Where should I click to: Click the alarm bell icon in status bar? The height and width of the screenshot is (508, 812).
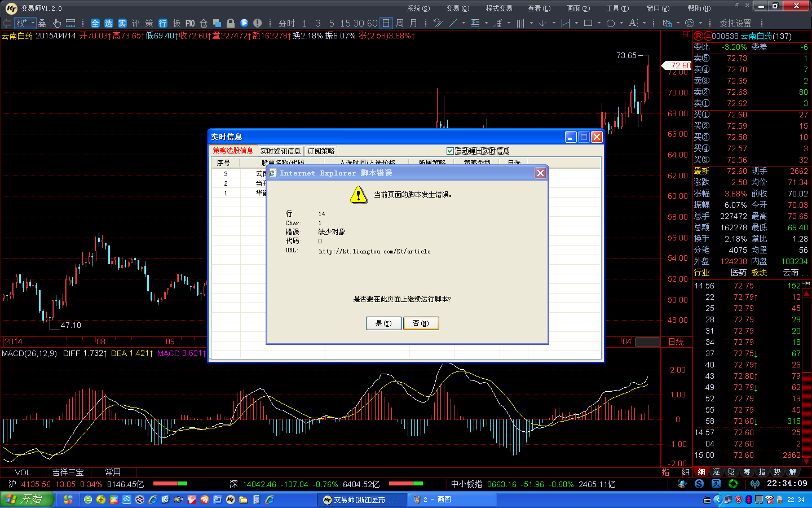coord(682,484)
